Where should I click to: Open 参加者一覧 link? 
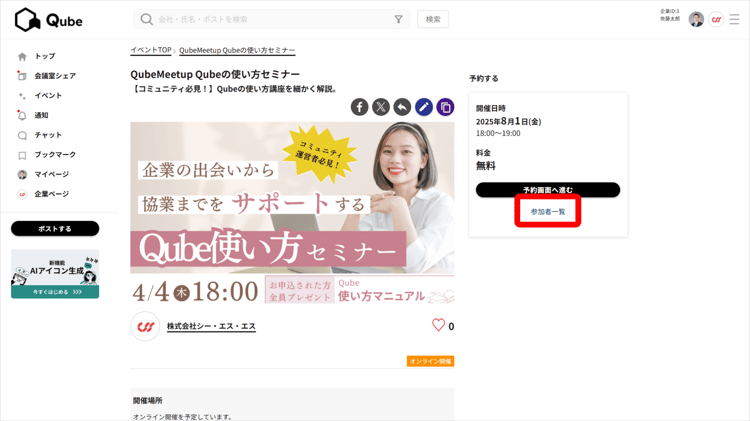click(548, 211)
